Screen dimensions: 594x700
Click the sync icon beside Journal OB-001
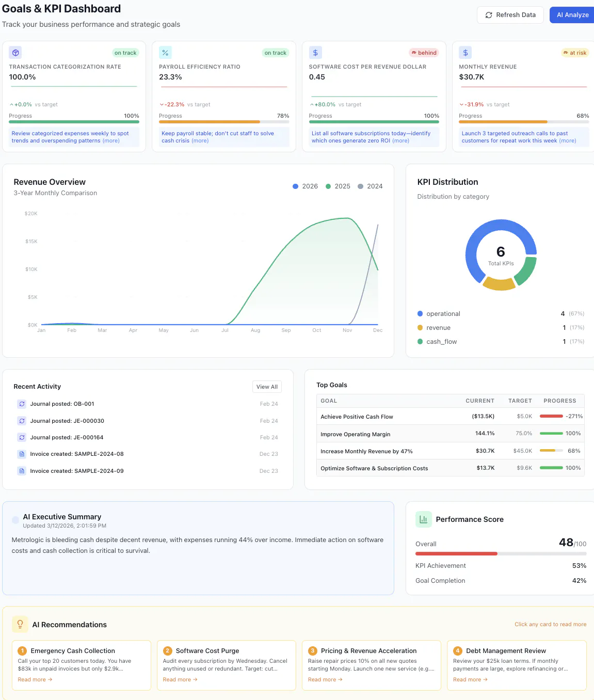point(22,404)
